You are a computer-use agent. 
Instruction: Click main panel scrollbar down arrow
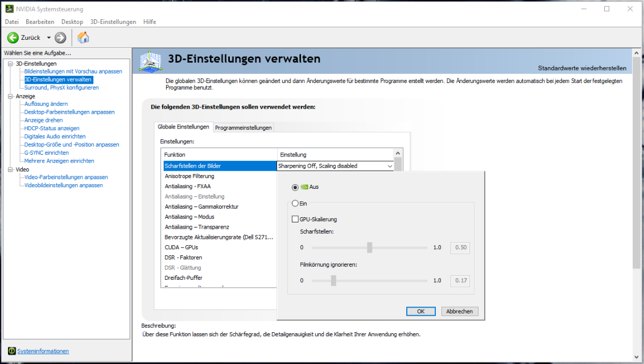click(637, 357)
